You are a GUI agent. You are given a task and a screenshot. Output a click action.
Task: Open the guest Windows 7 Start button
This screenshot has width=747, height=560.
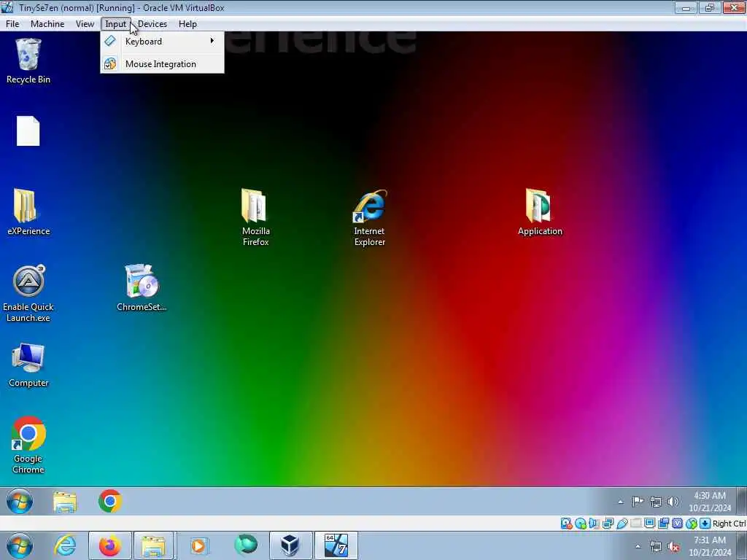pos(20,501)
